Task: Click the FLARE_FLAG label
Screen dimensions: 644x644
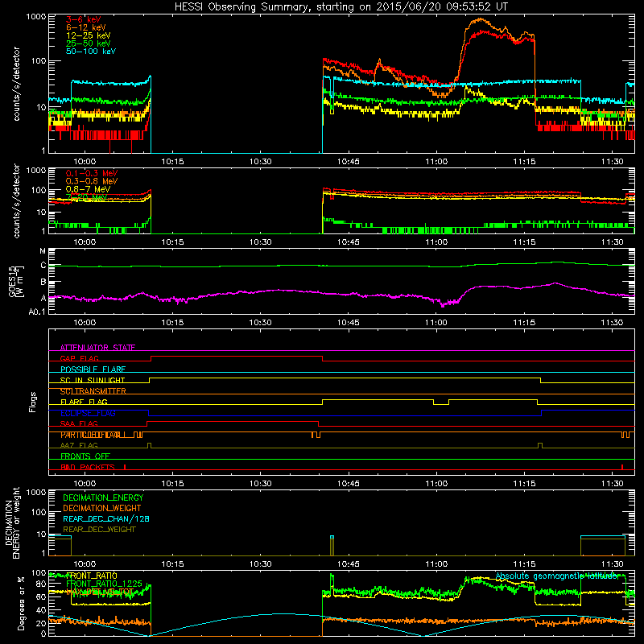Action: [84, 402]
